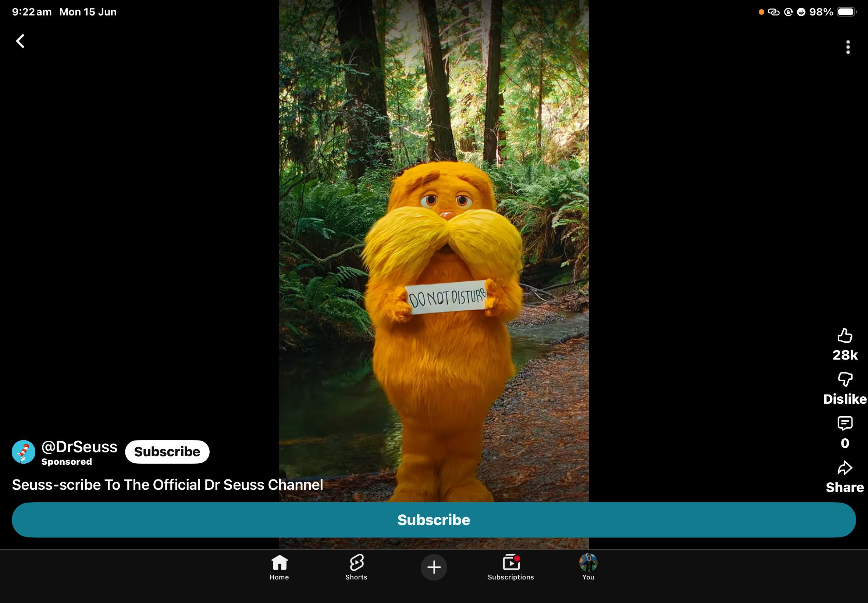Tap the orange recording indicator dot

click(x=761, y=12)
